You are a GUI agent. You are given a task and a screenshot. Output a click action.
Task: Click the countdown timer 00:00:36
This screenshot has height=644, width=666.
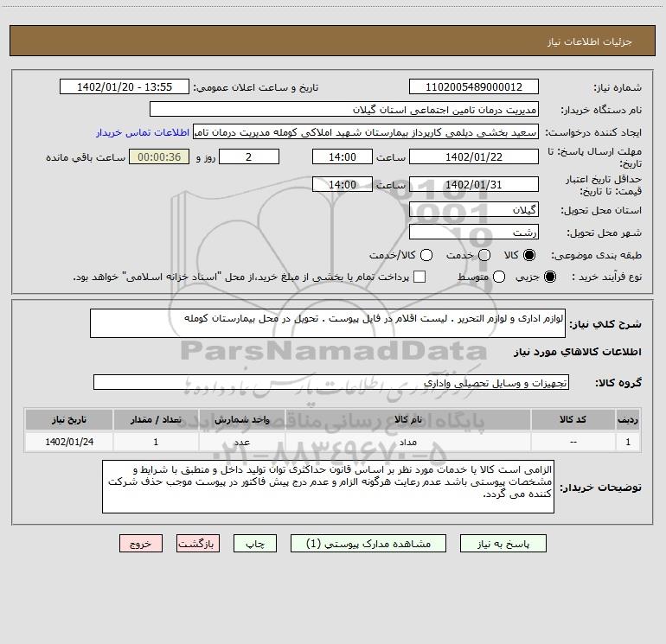(x=159, y=156)
